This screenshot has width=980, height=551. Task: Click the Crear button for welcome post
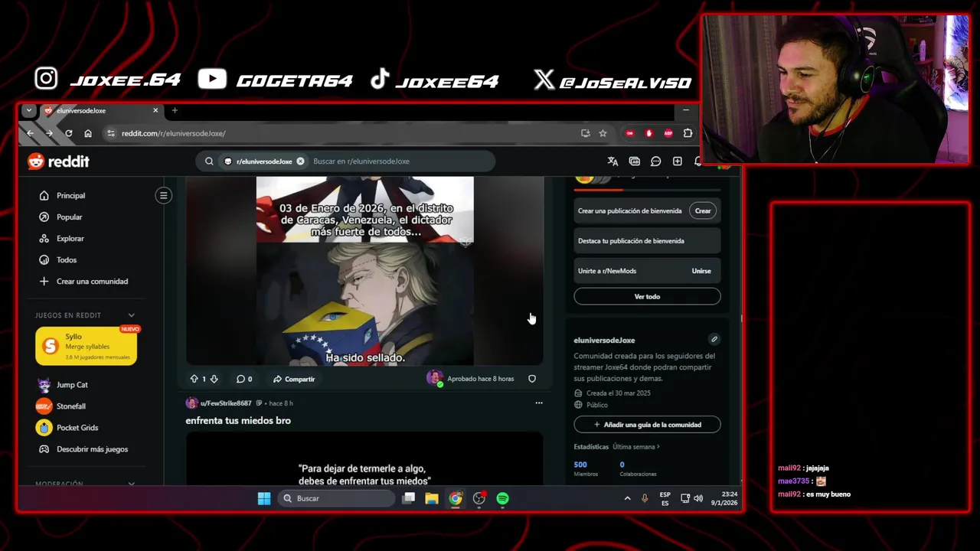tap(703, 210)
